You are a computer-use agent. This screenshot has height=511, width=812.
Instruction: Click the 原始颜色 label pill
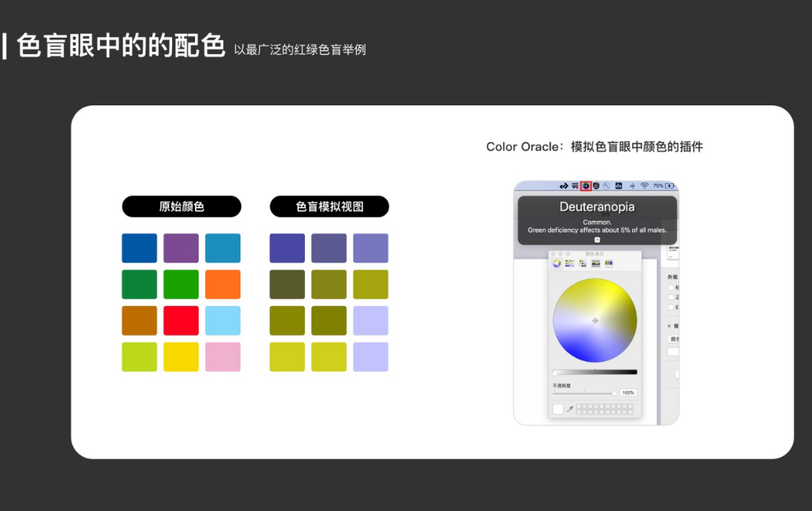[x=182, y=207]
